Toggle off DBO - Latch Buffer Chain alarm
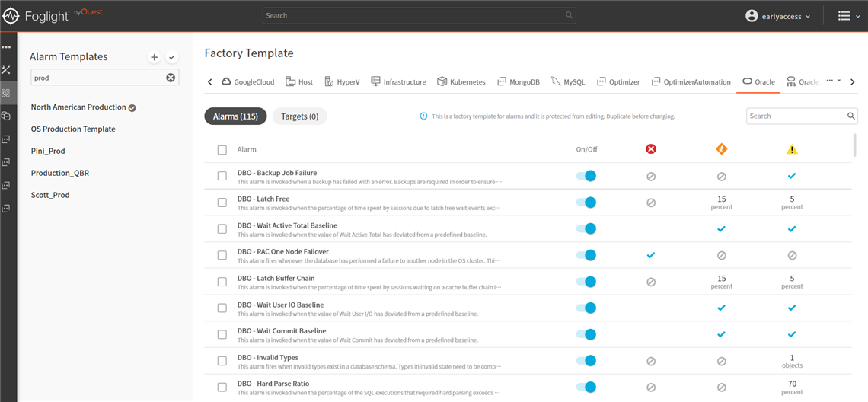This screenshot has height=402, width=868. pos(586,281)
